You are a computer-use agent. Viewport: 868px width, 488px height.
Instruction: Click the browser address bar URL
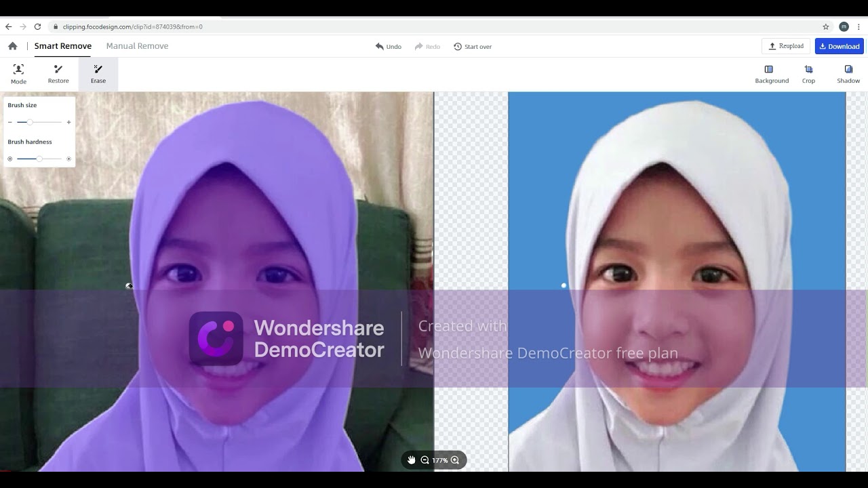[x=133, y=26]
